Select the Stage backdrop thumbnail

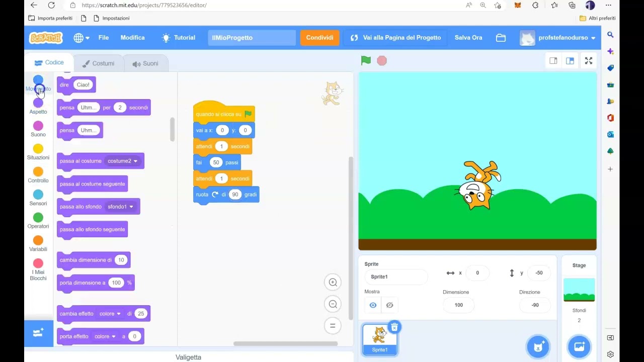pos(579,290)
